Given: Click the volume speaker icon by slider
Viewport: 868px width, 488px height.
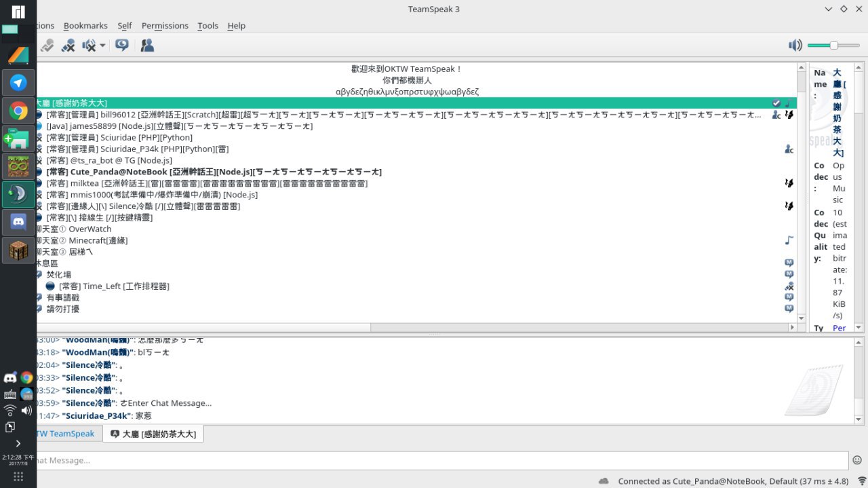Looking at the screenshot, I should (795, 45).
